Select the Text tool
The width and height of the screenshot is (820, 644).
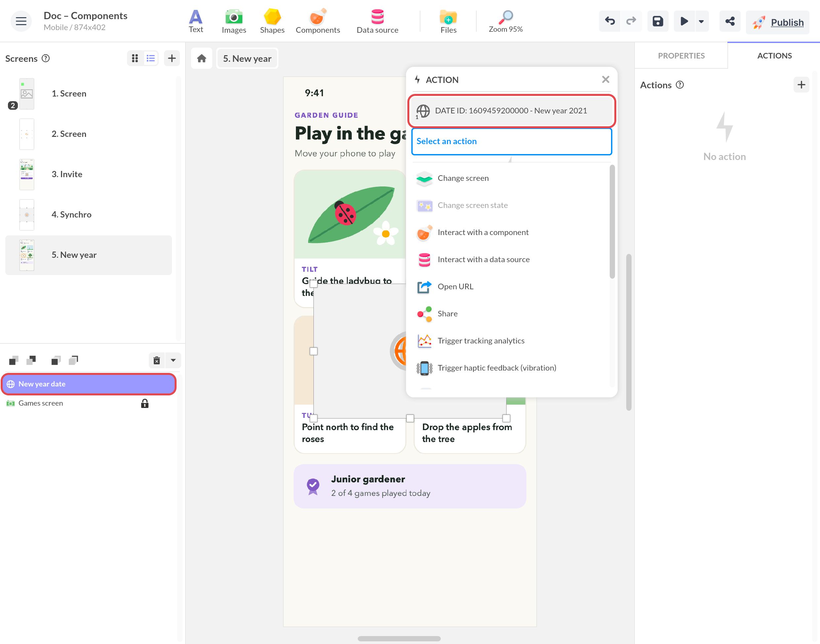196,21
